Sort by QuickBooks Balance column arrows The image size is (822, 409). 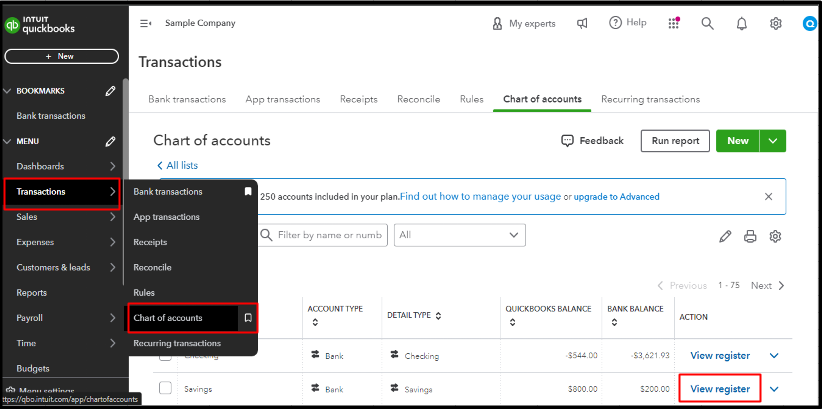[x=512, y=323]
